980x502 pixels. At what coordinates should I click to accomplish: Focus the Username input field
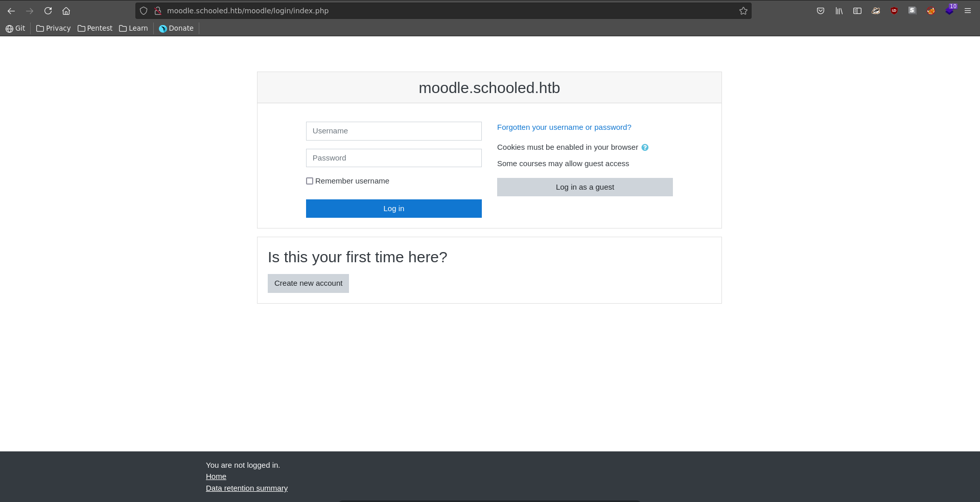coord(393,131)
